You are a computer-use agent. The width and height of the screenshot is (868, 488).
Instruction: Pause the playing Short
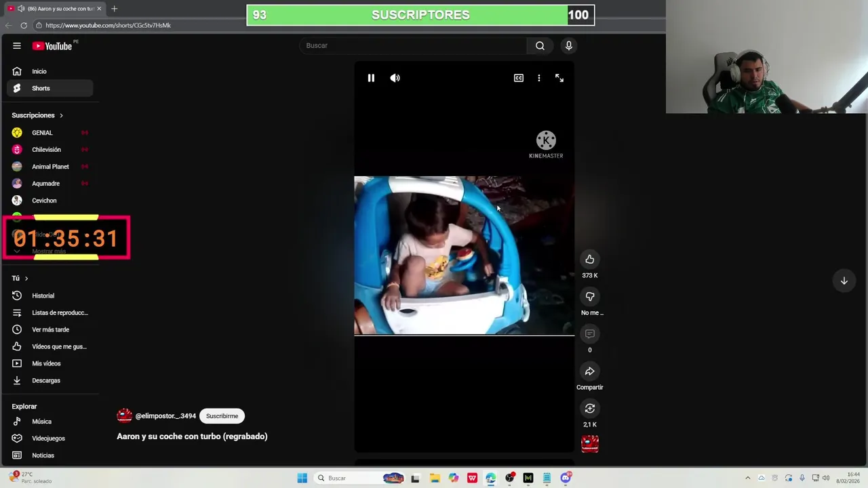371,78
